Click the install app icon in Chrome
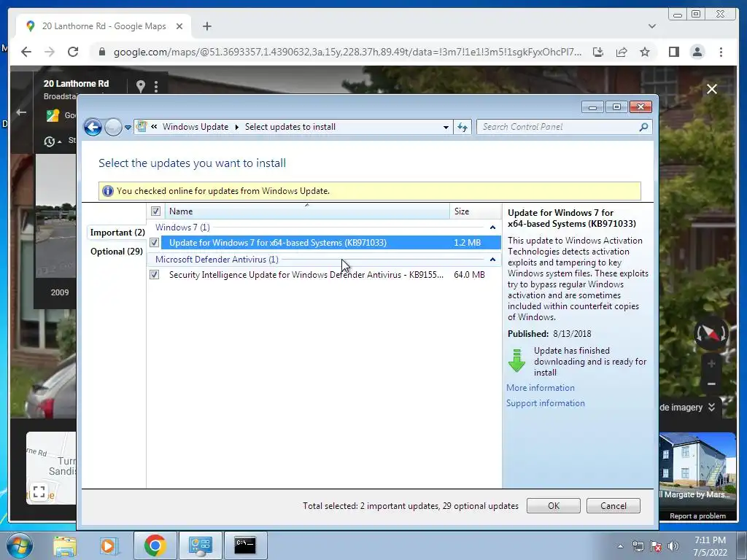 point(598,52)
